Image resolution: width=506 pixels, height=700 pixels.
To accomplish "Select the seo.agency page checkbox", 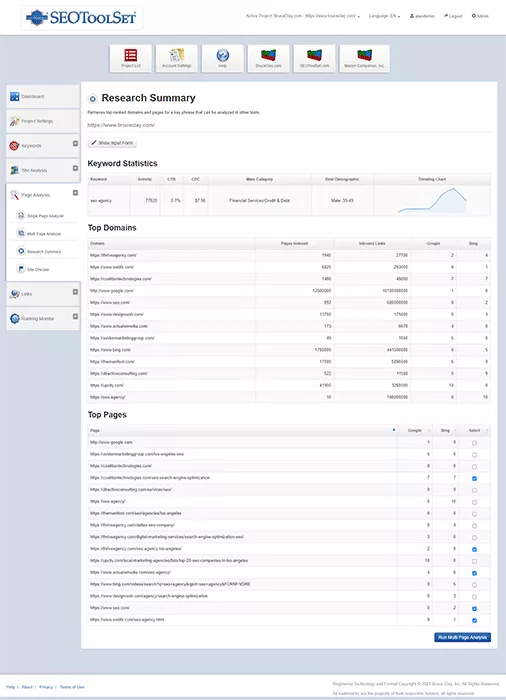I will [x=474, y=502].
